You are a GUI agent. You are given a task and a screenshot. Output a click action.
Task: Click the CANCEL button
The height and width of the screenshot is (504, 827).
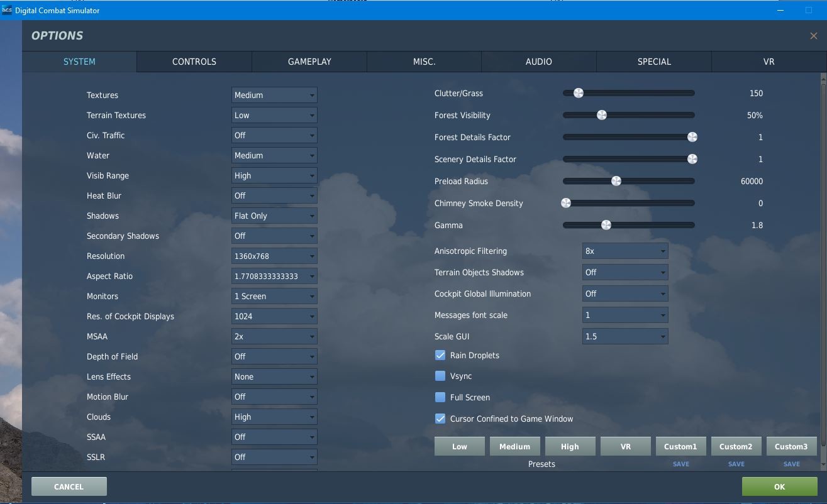[x=69, y=486]
